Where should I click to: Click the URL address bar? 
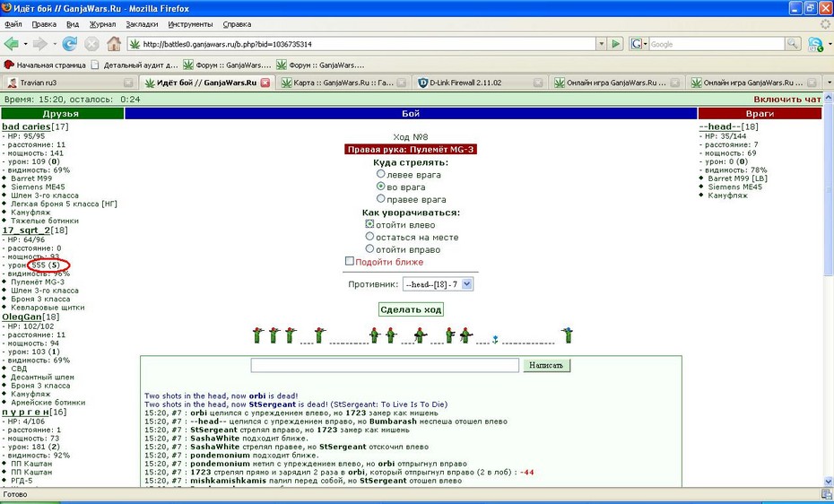[x=361, y=44]
